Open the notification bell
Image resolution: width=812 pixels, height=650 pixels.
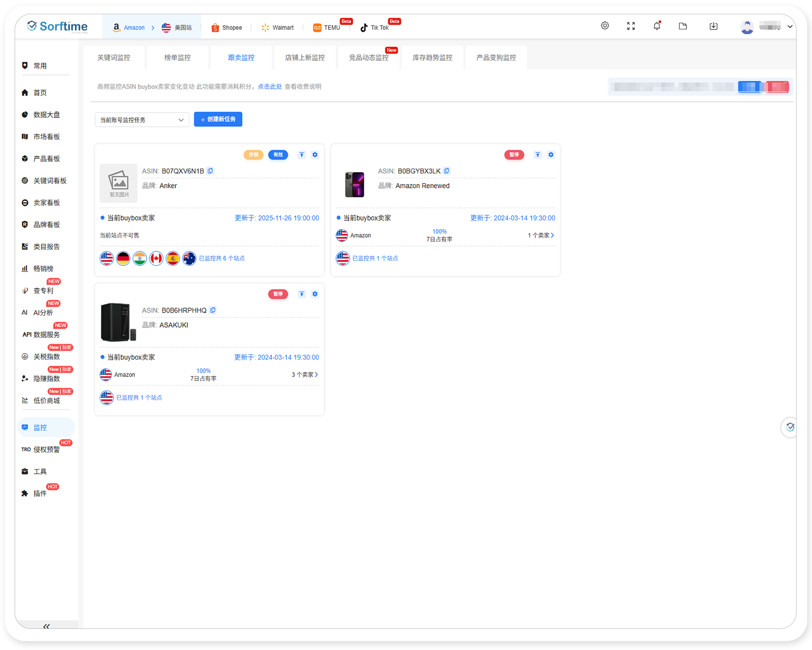(x=657, y=26)
